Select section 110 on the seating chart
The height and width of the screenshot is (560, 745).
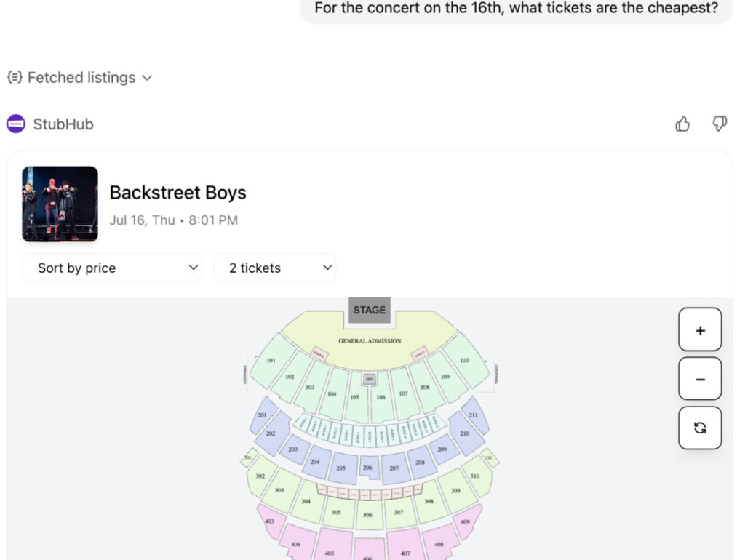[464, 361]
